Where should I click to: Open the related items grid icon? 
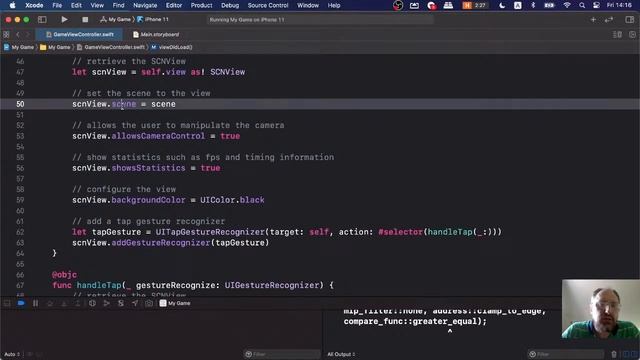[x=6, y=35]
